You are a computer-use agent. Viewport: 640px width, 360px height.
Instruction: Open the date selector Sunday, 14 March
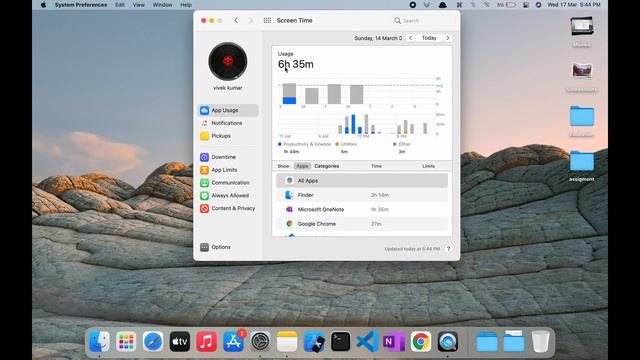[x=378, y=38]
